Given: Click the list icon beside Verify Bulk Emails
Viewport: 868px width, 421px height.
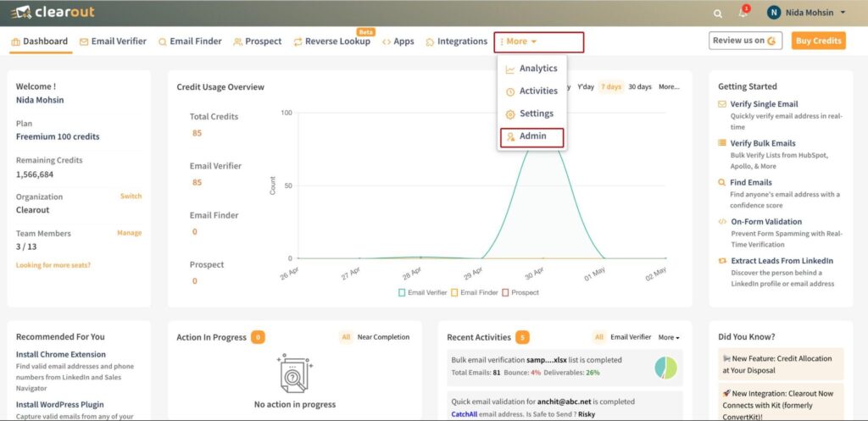Looking at the screenshot, I should pos(722,142).
